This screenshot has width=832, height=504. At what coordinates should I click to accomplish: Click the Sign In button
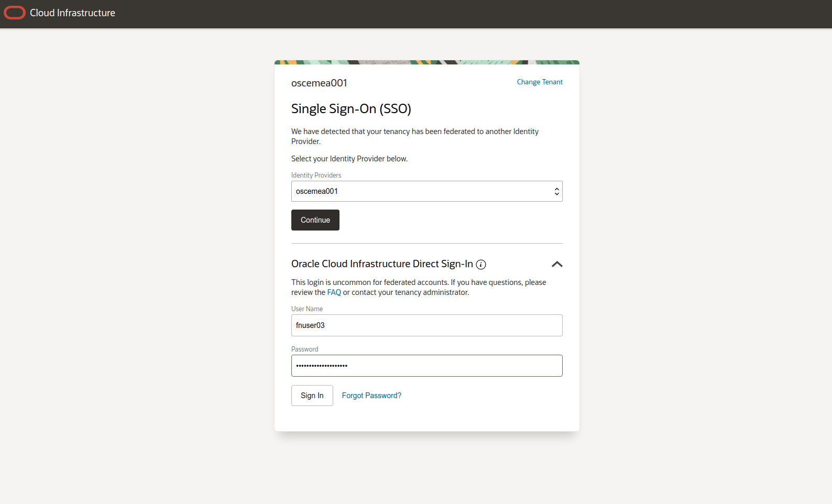tap(312, 396)
